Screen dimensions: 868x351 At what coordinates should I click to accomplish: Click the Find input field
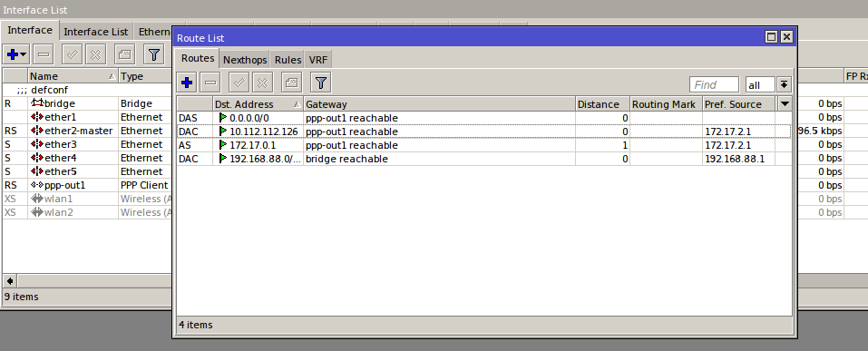[x=714, y=84]
